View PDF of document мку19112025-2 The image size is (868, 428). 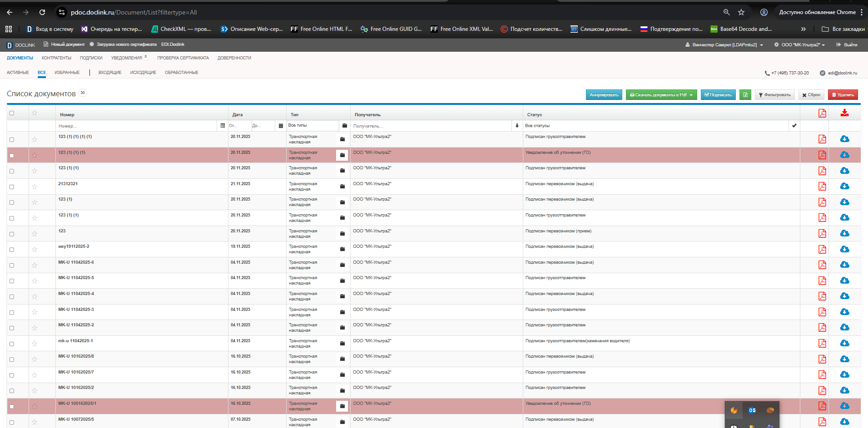pos(822,249)
